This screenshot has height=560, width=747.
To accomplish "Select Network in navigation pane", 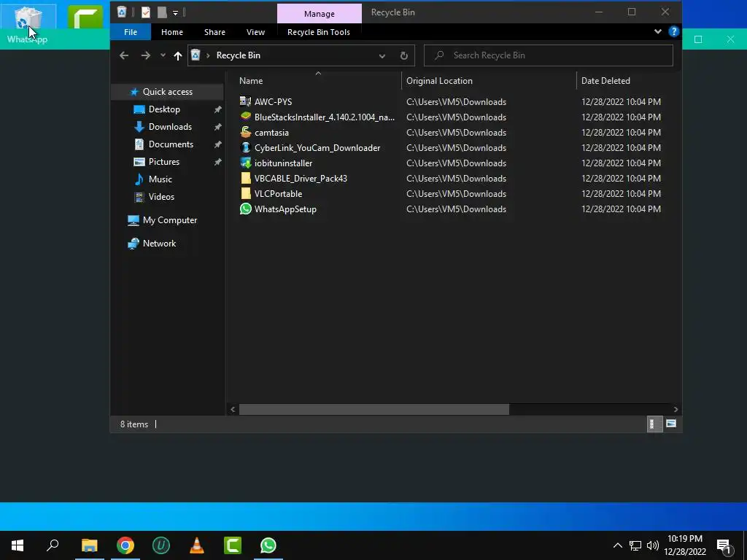I will (x=159, y=244).
